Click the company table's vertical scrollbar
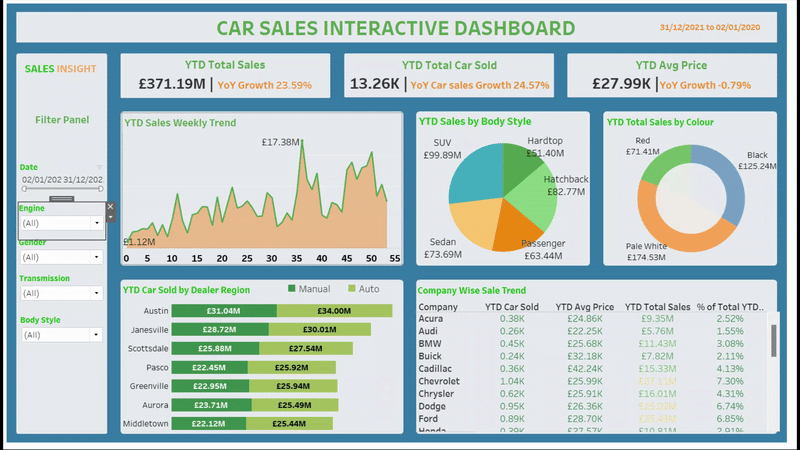 [x=771, y=340]
